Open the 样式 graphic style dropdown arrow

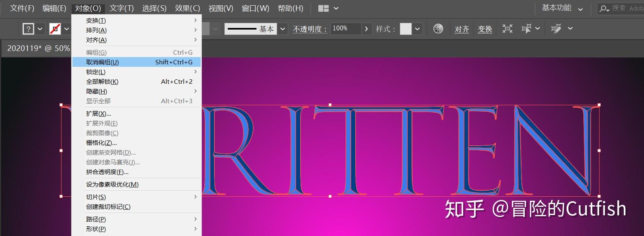417,29
